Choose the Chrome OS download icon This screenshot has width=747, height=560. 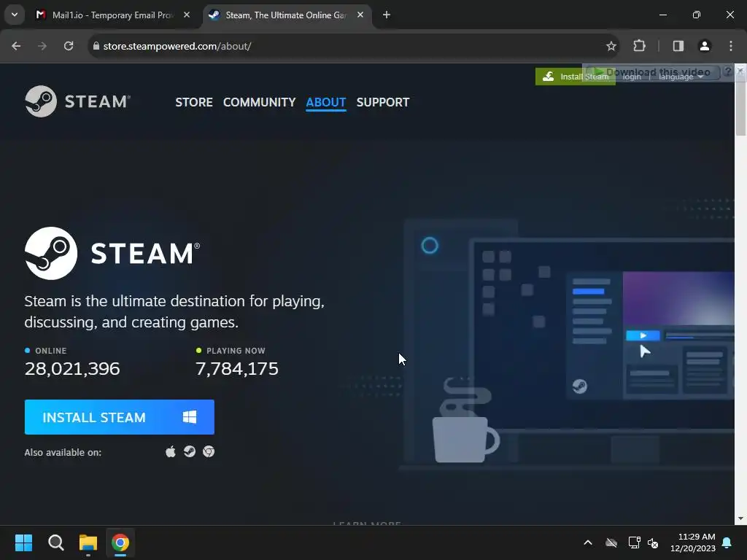pyautogui.click(x=209, y=451)
